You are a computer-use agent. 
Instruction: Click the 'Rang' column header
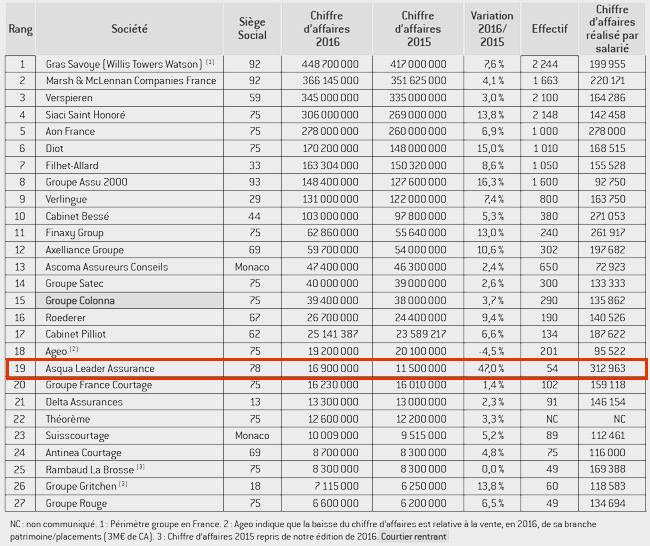coord(20,29)
